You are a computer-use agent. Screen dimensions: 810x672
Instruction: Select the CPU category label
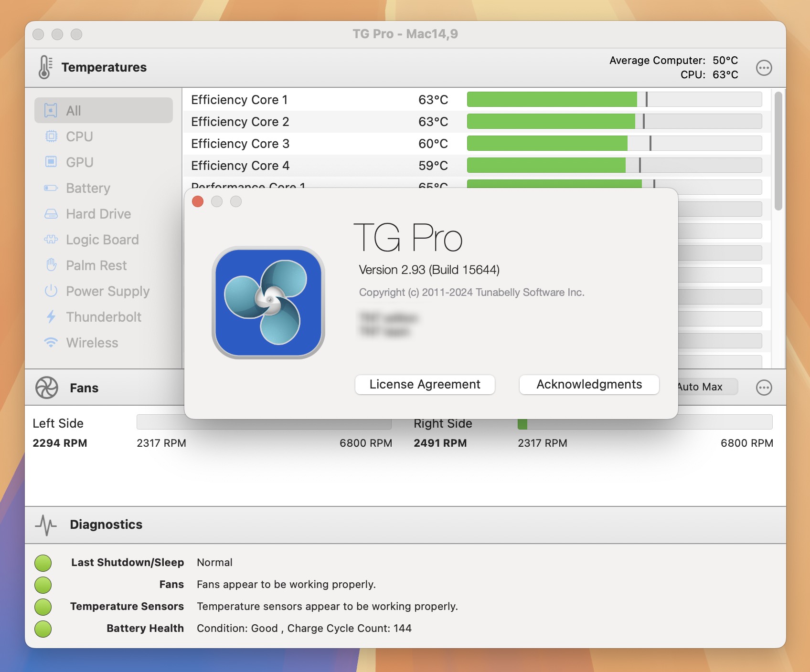coord(79,136)
